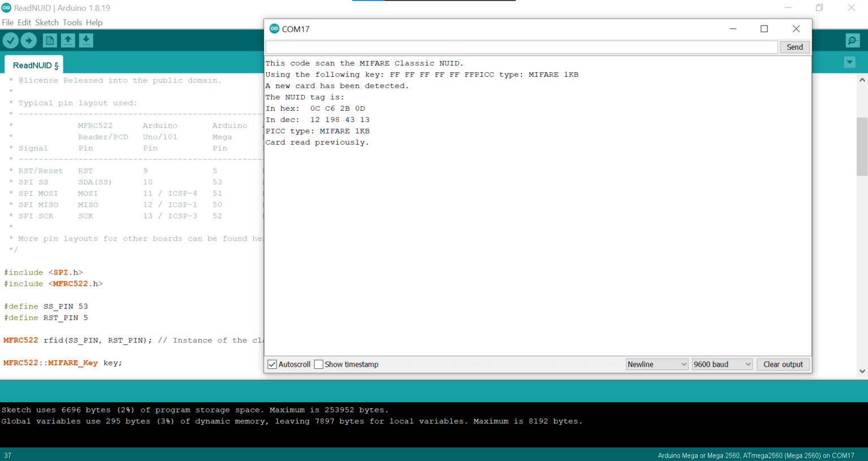Click the serial monitor message input field
This screenshot has width=868, height=461.
(521, 47)
